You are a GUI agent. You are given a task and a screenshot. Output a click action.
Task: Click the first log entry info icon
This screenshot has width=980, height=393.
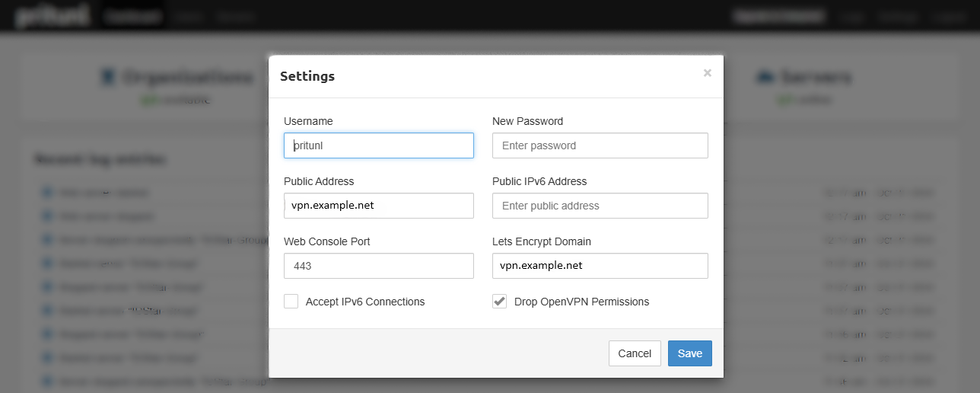(47, 193)
